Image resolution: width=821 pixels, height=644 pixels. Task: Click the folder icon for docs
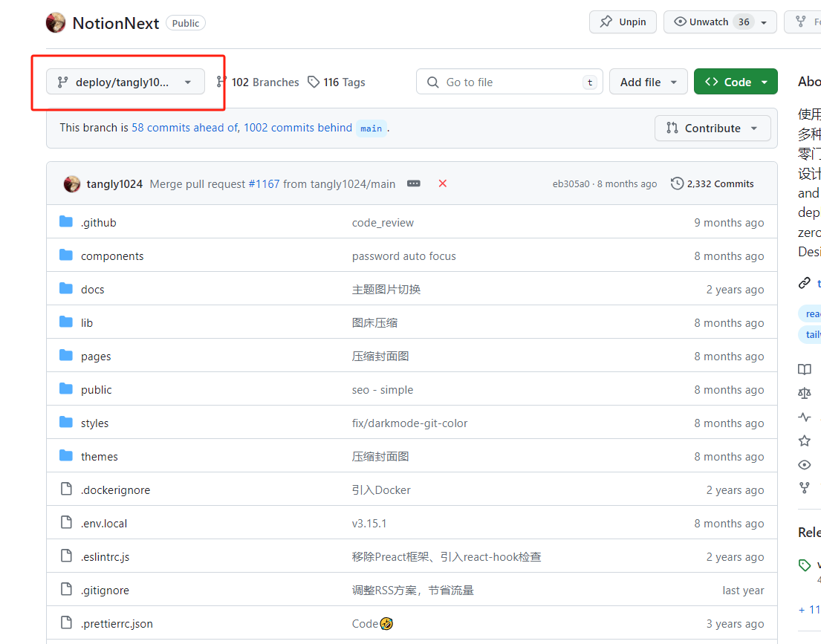66,288
